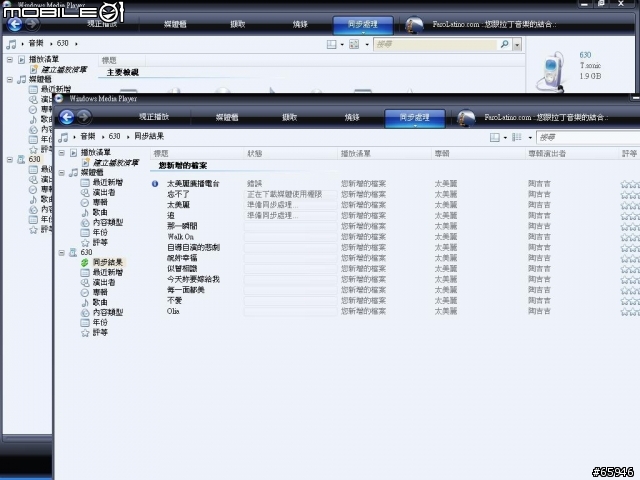640x480 pixels.
Task: Click 建立播放清單 icon in front window tree
Action: pos(86,163)
